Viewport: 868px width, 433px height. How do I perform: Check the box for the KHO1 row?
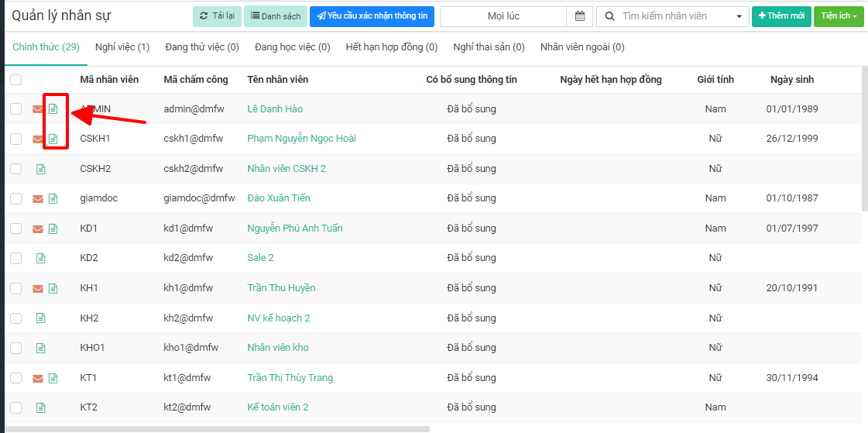click(x=16, y=348)
